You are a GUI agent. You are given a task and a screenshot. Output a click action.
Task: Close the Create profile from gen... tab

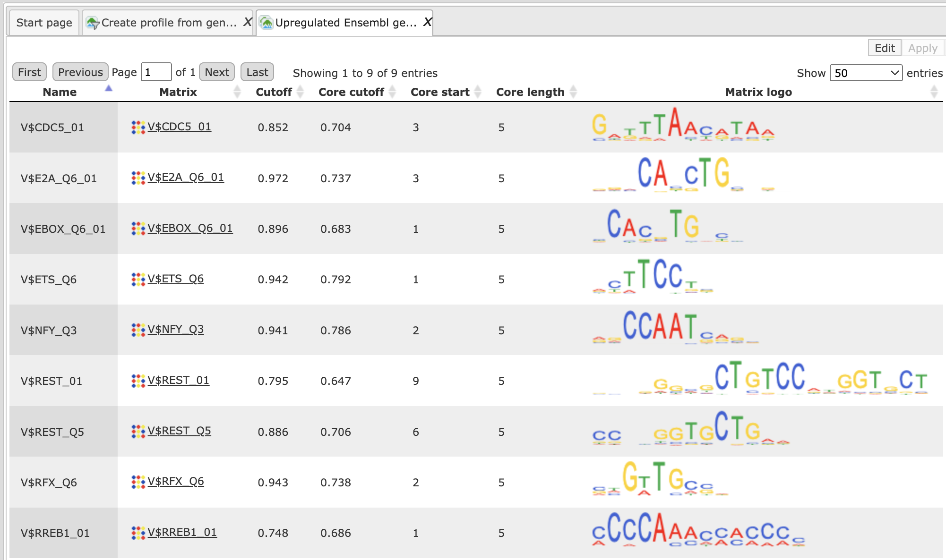point(248,22)
